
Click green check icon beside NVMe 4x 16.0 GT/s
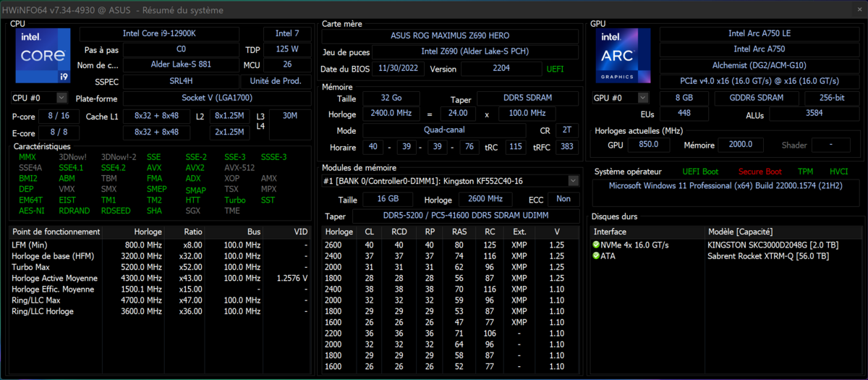(596, 245)
